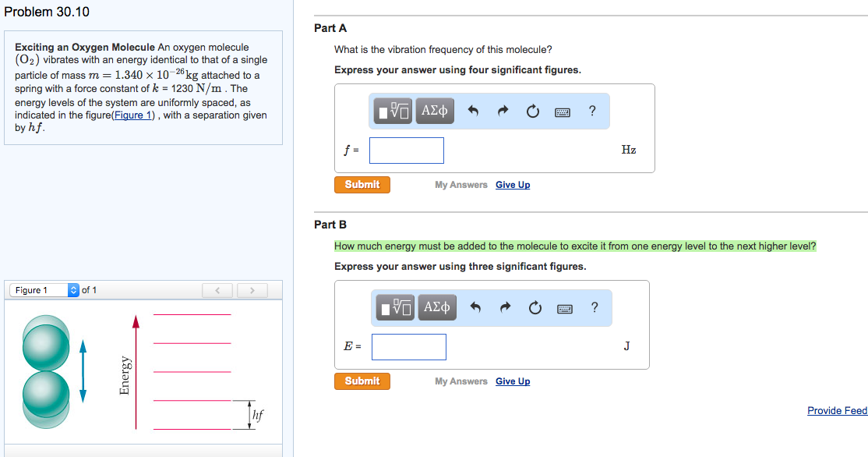The width and height of the screenshot is (868, 457).
Task: Submit the Part B answer
Action: [362, 381]
